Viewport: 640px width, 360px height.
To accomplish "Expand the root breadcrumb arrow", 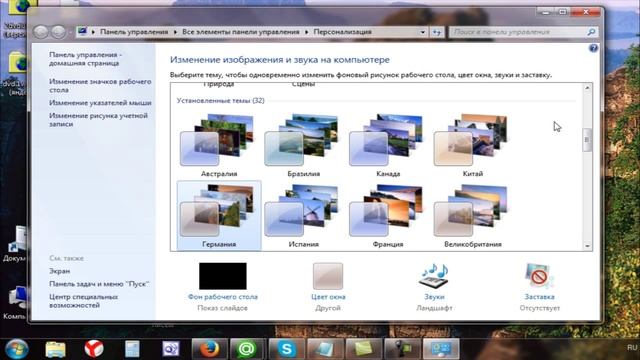I will click(x=93, y=32).
